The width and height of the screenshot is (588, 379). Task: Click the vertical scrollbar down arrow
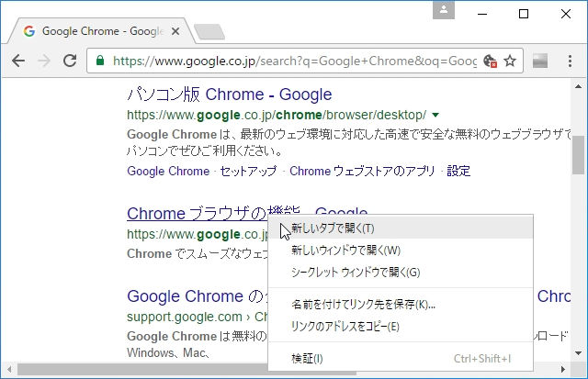click(x=578, y=353)
